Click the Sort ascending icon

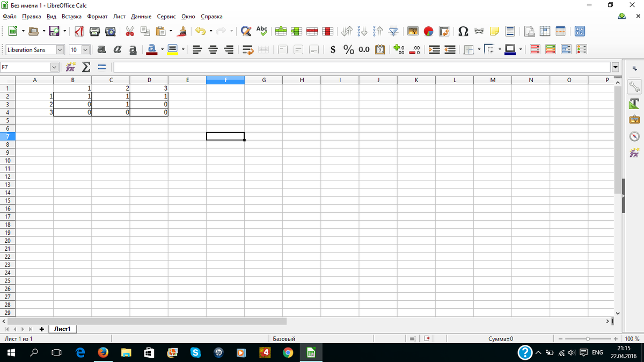pos(362,31)
